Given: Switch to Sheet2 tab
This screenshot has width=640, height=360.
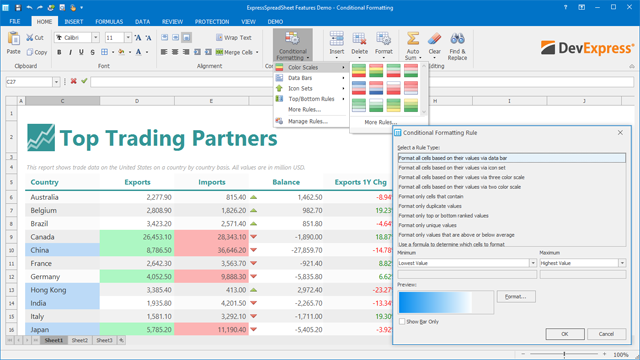Looking at the screenshot, I should (x=80, y=340).
